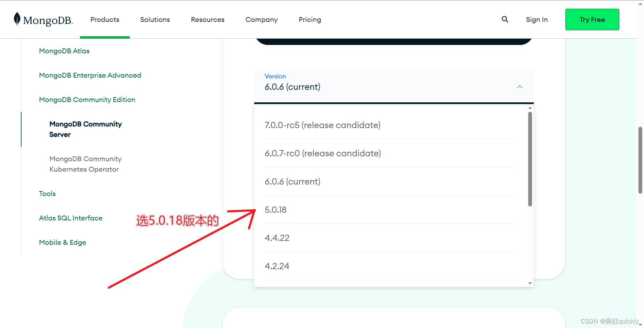
Task: Click the version list scroll-down arrow
Action: (x=530, y=283)
